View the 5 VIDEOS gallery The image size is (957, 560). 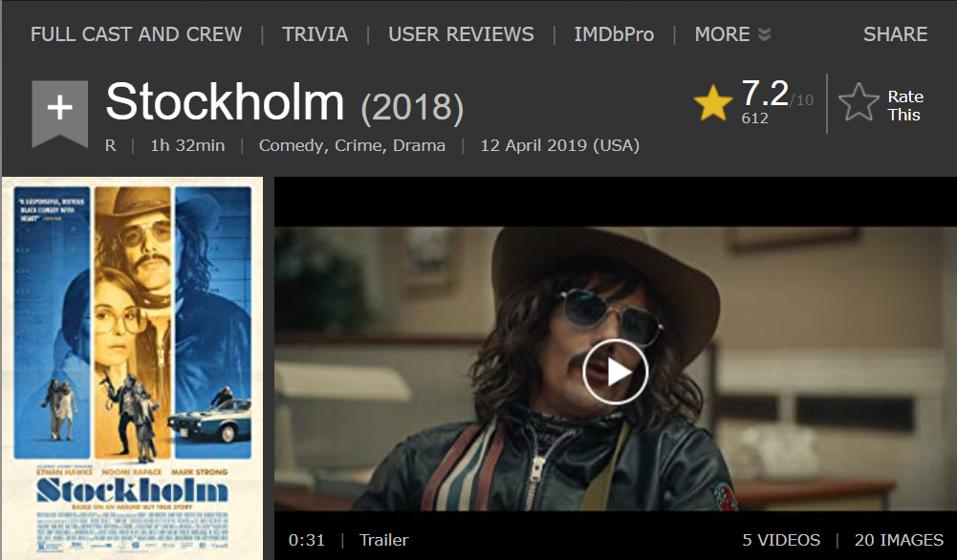click(781, 540)
